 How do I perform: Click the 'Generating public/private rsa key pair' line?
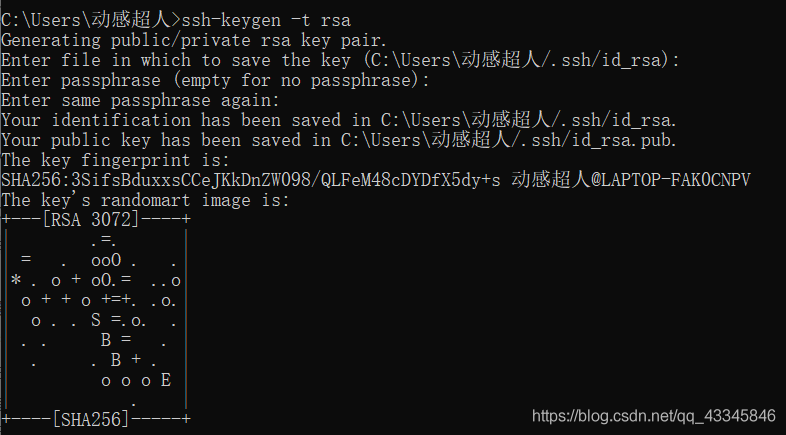coord(194,41)
